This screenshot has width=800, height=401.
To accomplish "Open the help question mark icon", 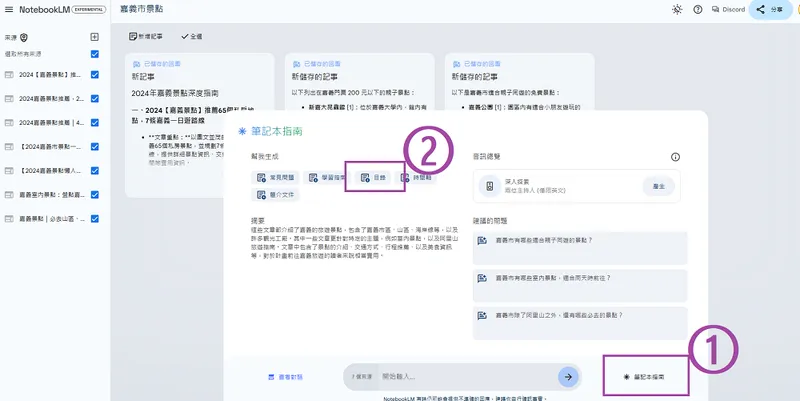I will pos(697,10).
